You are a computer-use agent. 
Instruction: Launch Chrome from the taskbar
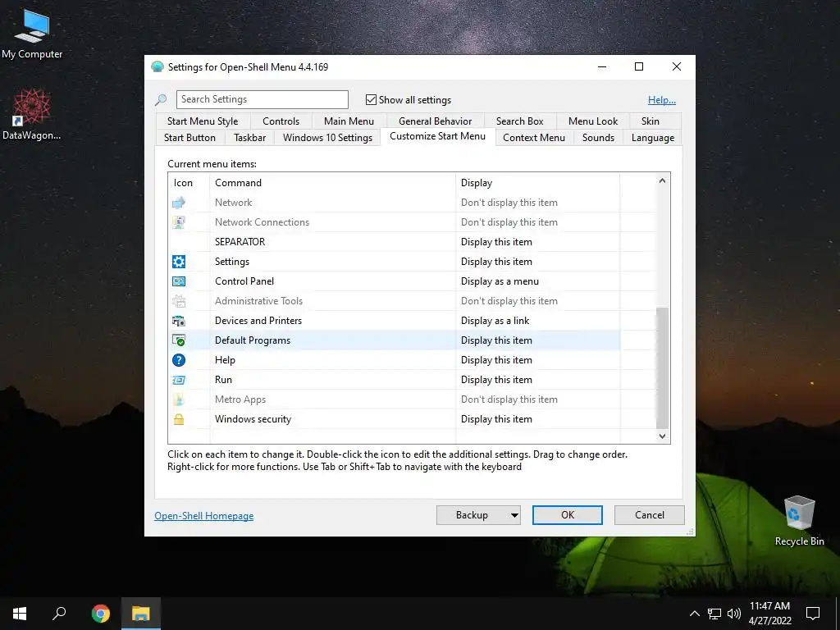click(x=100, y=614)
